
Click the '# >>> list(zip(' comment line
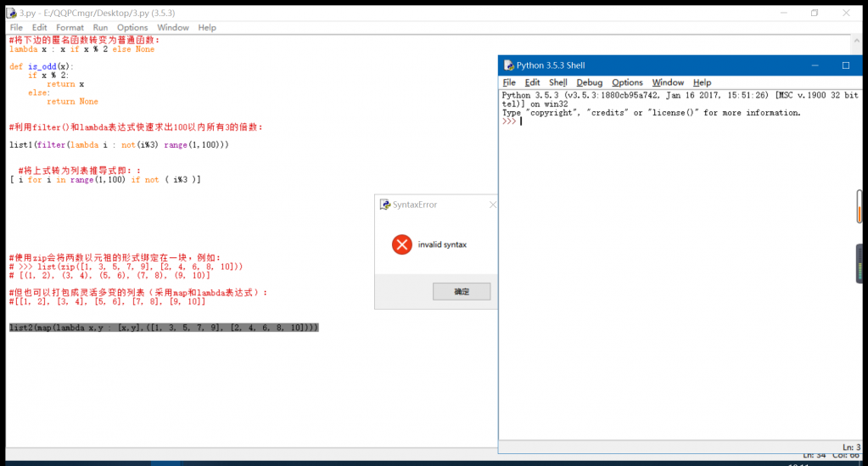tap(126, 267)
